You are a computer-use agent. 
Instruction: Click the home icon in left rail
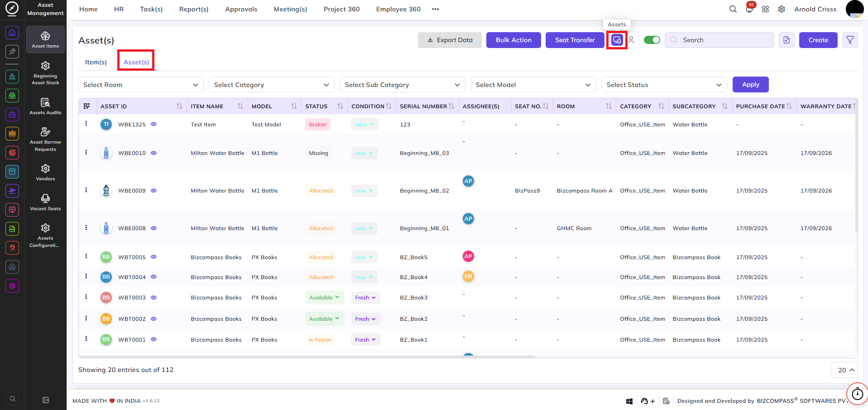[12, 33]
